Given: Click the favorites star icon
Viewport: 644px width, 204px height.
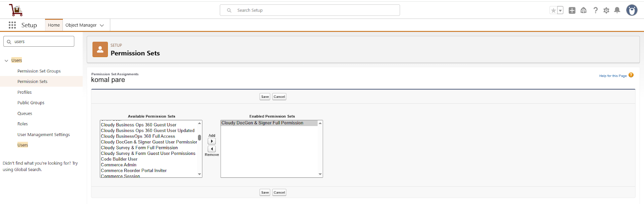Looking at the screenshot, I should [553, 10].
